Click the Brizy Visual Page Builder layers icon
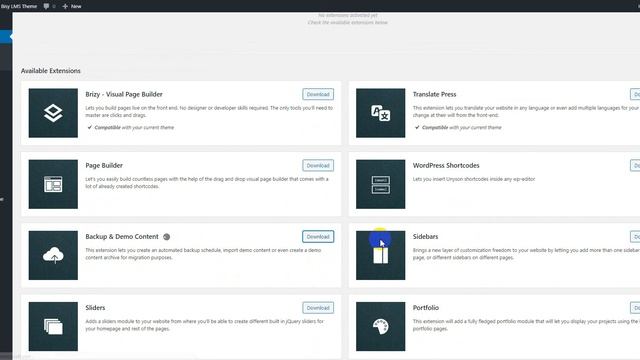Screen dimensions: 640x360 tap(53, 113)
